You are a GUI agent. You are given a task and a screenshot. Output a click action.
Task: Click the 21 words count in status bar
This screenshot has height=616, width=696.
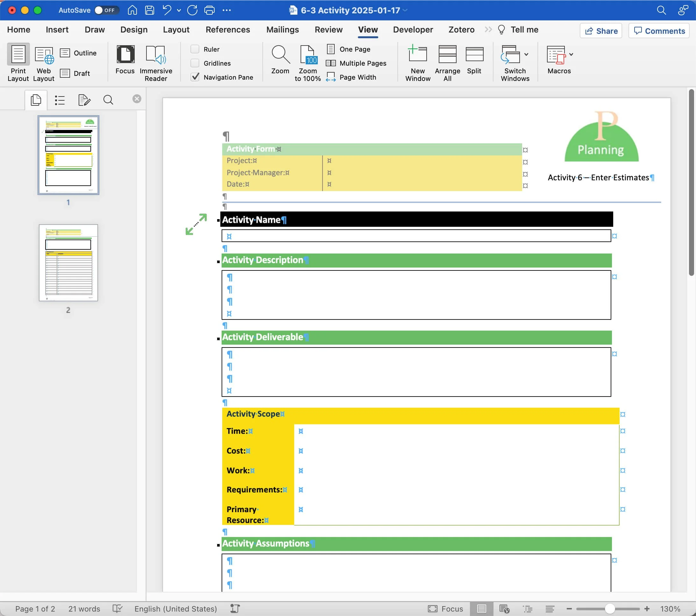pyautogui.click(x=84, y=609)
